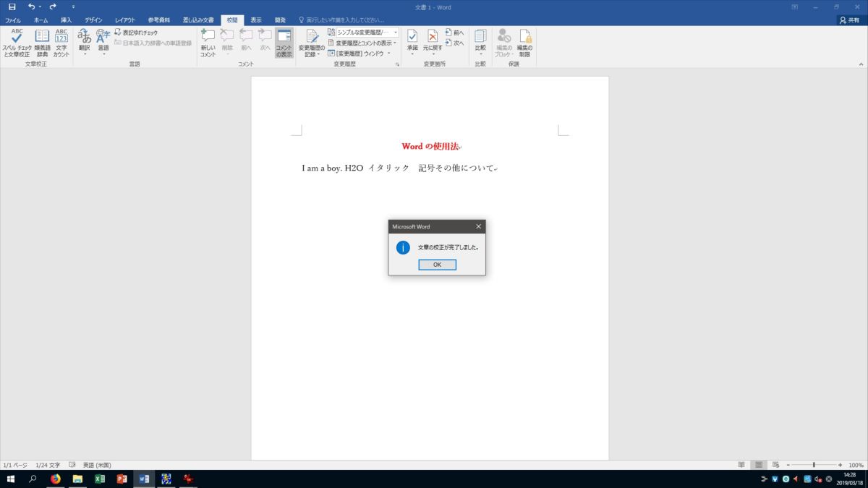Close the Microsoft Word dialog
This screenshot has width=868, height=488.
pos(478,226)
